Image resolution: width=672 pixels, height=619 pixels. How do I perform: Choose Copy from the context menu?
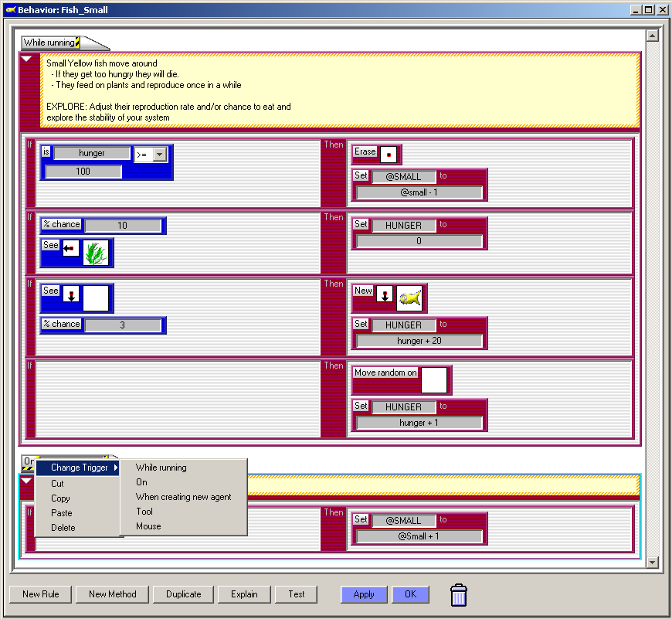tap(60, 498)
